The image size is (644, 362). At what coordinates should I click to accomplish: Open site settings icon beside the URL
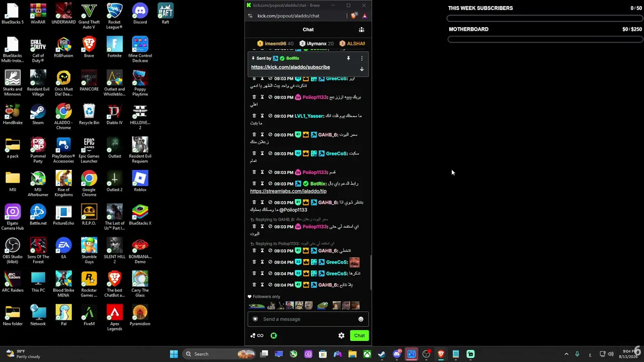[251, 16]
